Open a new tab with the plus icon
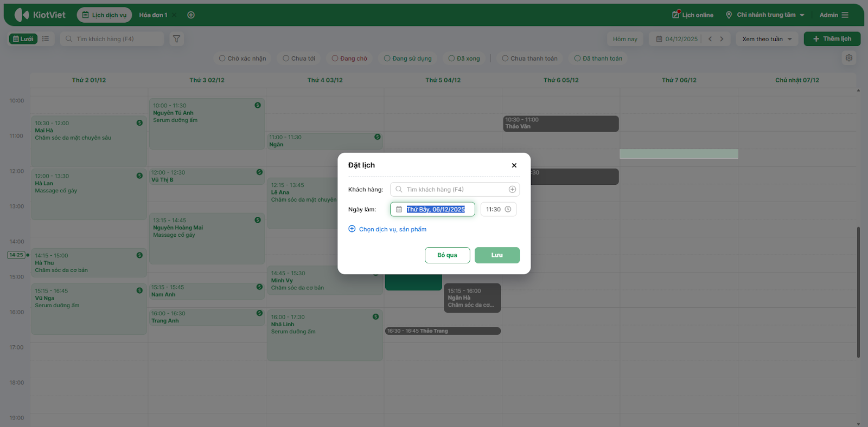This screenshot has height=427, width=868. click(191, 15)
